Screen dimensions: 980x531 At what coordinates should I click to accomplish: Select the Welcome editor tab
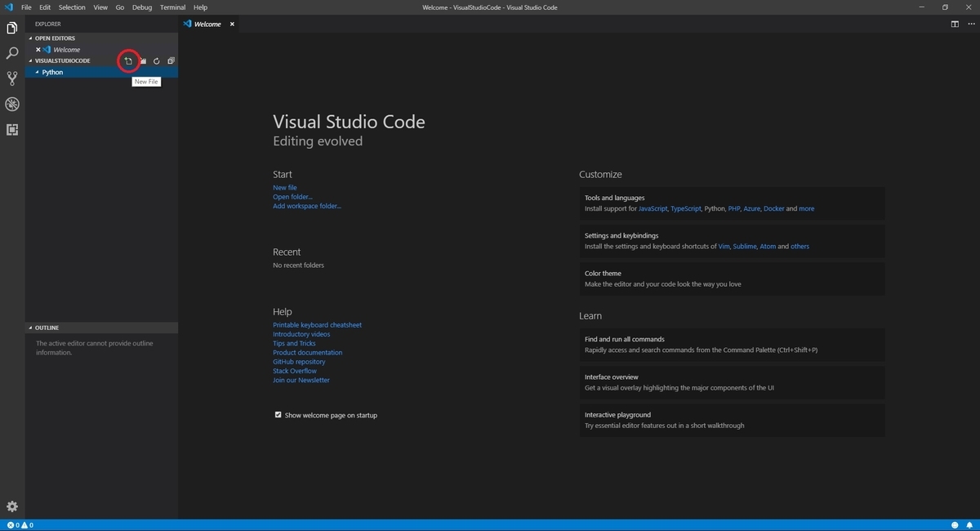207,25
